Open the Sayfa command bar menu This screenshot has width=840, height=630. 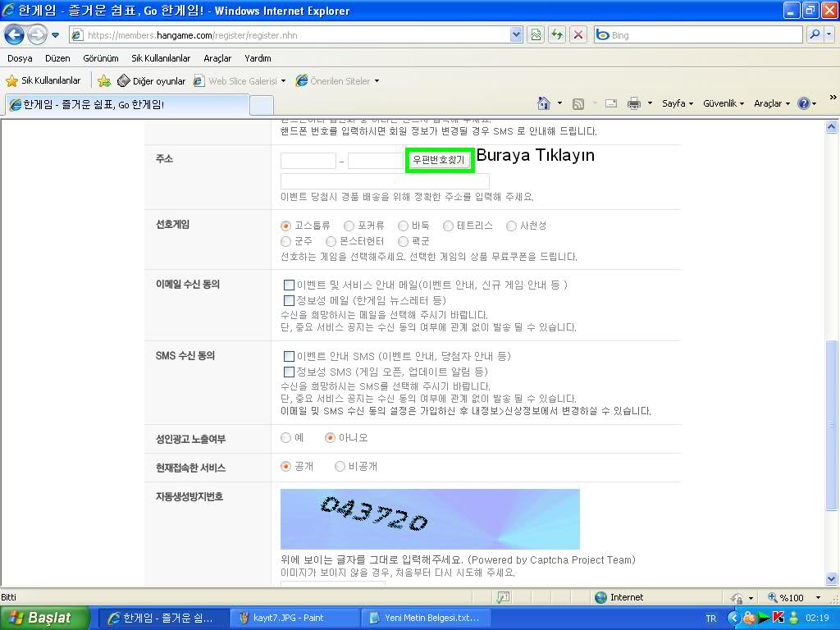[x=677, y=103]
